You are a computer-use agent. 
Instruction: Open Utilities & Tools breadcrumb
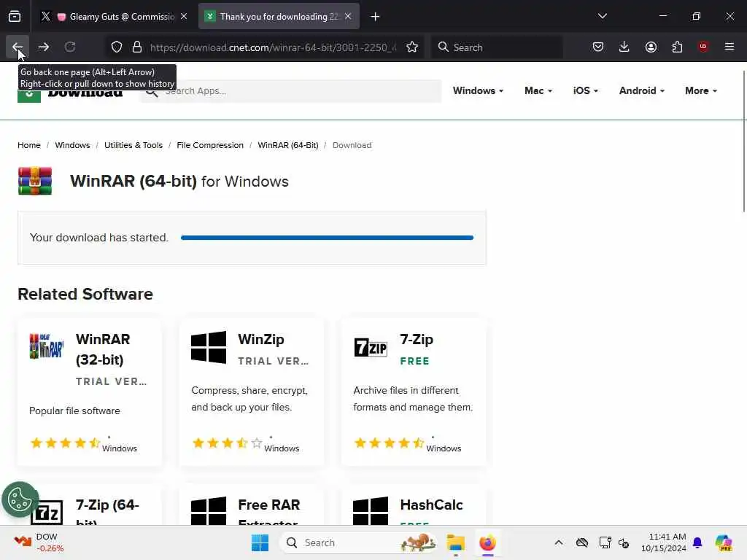pyautogui.click(x=133, y=145)
